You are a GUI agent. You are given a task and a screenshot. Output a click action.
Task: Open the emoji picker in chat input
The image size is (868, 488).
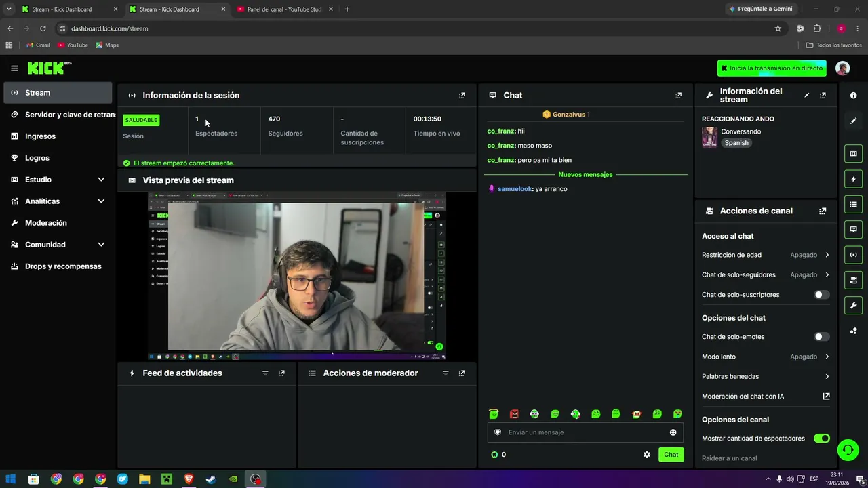click(x=673, y=432)
